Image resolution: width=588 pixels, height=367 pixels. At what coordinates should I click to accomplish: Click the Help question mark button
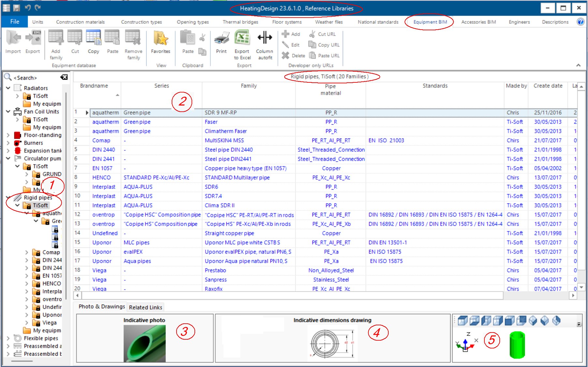(581, 22)
